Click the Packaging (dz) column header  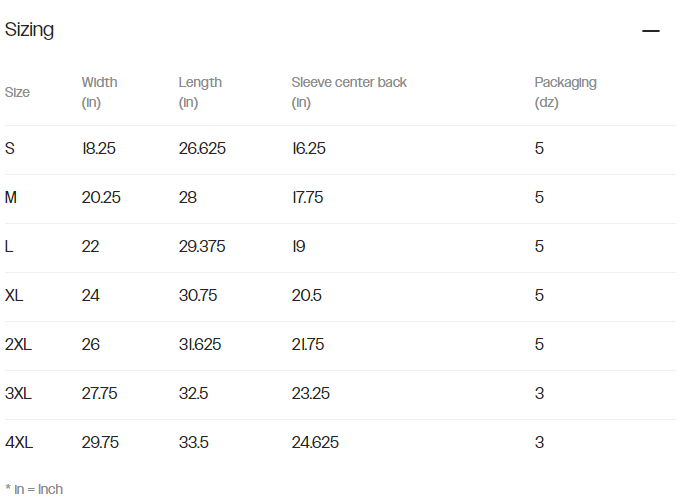[565, 92]
